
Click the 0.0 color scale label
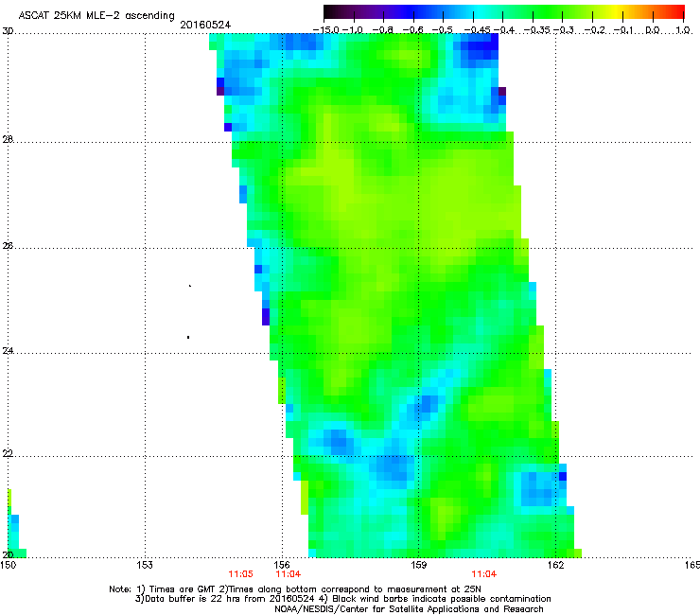coord(653,30)
